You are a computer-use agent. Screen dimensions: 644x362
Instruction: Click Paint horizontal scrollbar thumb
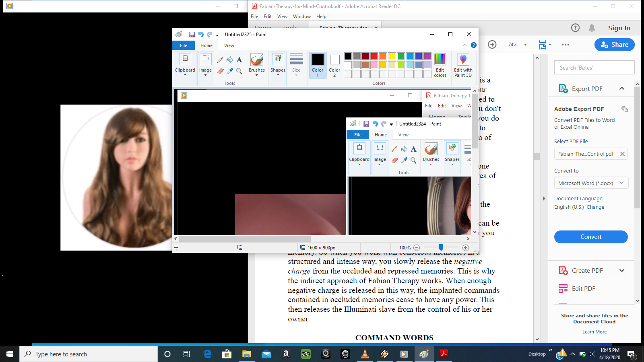point(245,239)
